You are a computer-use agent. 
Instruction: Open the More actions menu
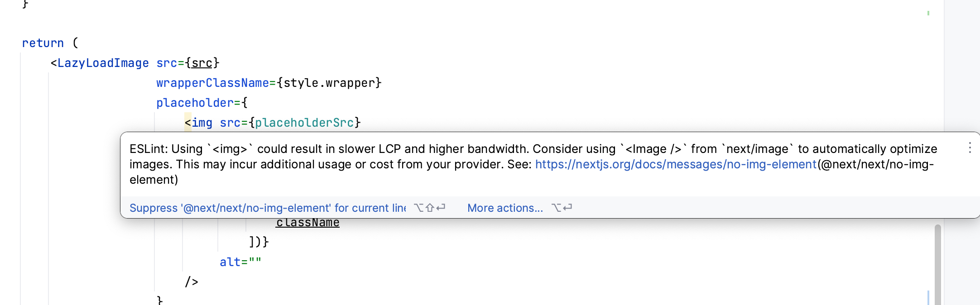pyautogui.click(x=504, y=208)
